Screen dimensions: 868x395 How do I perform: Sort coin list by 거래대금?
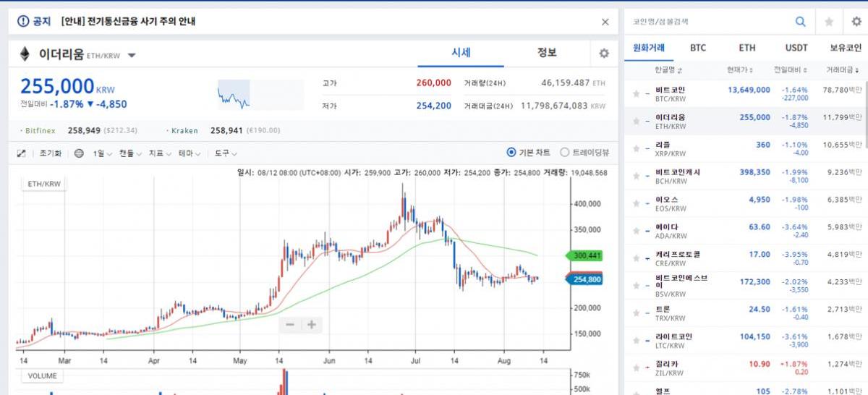843,70
